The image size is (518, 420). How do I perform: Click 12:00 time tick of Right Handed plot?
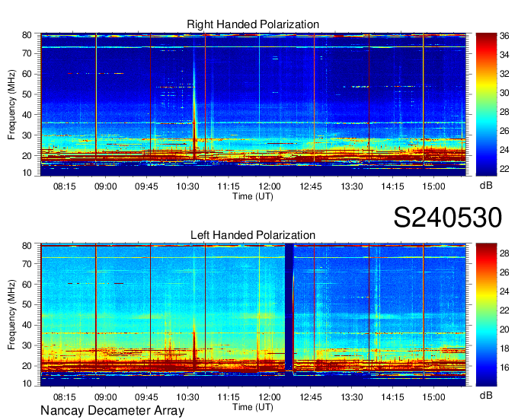(270, 186)
